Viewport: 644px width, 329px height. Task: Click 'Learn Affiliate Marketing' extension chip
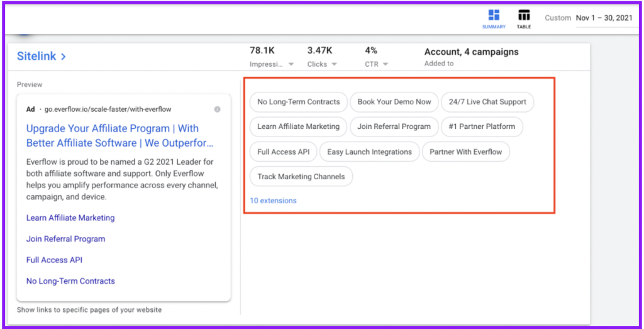pyautogui.click(x=298, y=126)
